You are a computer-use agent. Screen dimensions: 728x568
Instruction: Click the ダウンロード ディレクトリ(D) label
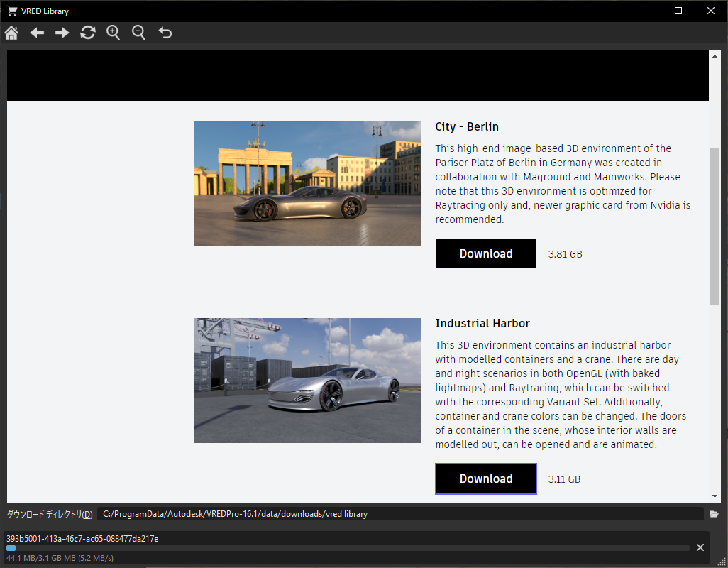pos(50,514)
